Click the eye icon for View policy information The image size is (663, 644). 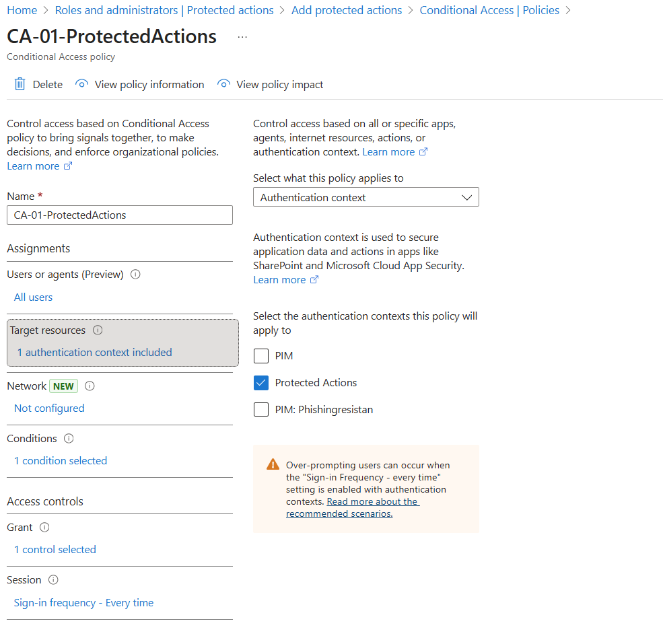[81, 84]
